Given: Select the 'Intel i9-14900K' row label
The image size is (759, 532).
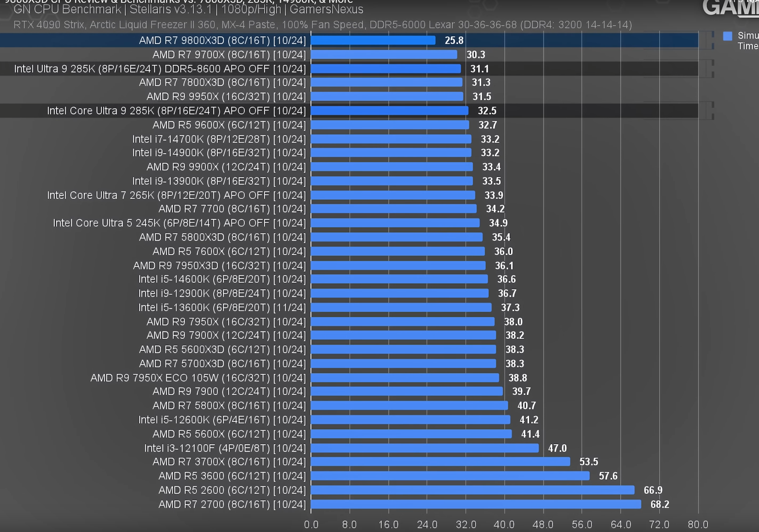Looking at the screenshot, I should pos(219,153).
